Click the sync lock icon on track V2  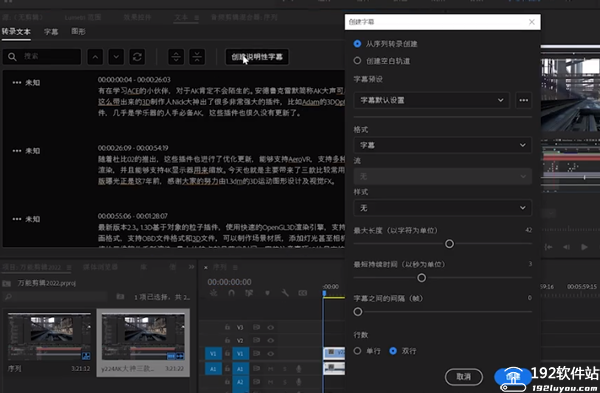coord(256,340)
